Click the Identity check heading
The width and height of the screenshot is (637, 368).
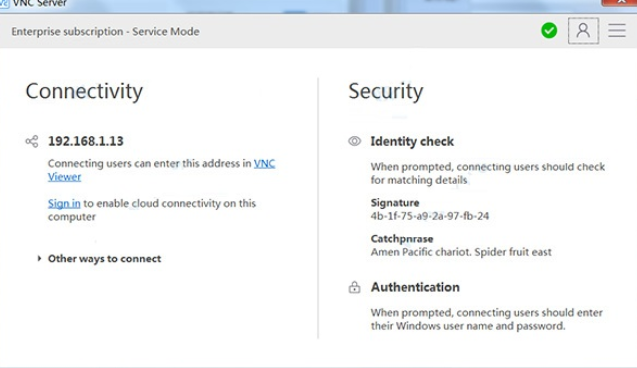(x=412, y=141)
